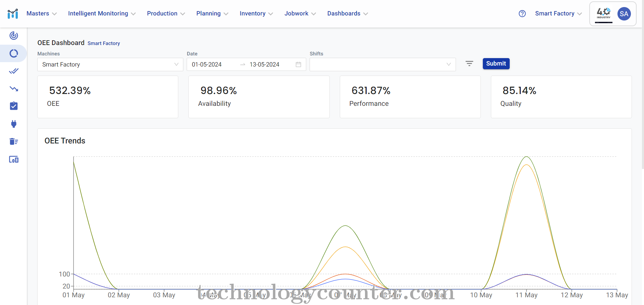Click the 11 May peak on chart
The image size is (644, 305).
pos(526,157)
